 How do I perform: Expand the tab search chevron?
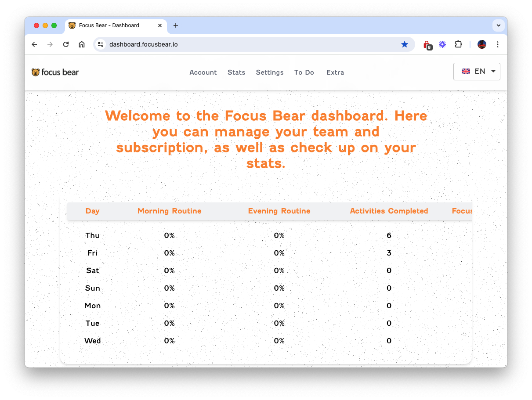pyautogui.click(x=498, y=25)
